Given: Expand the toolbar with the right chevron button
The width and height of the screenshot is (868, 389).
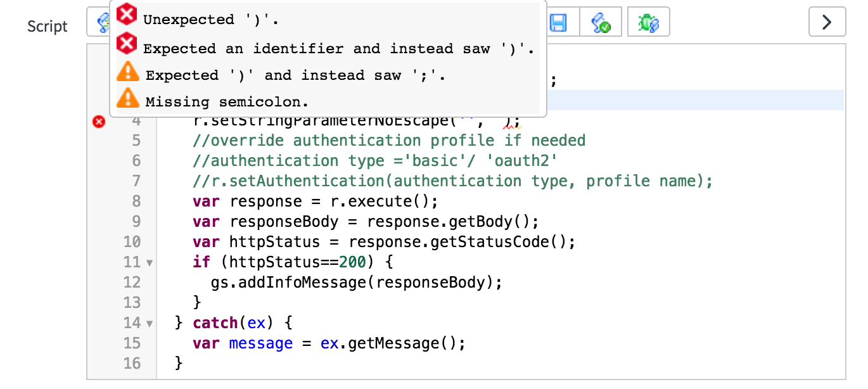Looking at the screenshot, I should (827, 22).
